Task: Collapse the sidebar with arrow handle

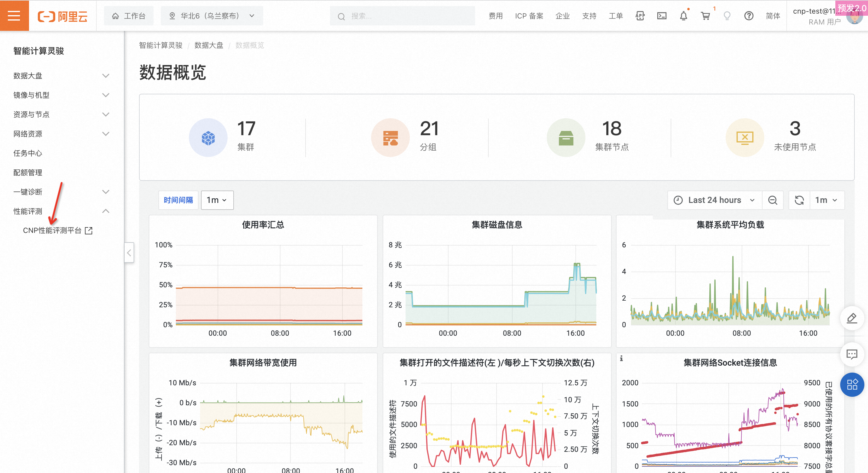Action: click(x=129, y=253)
